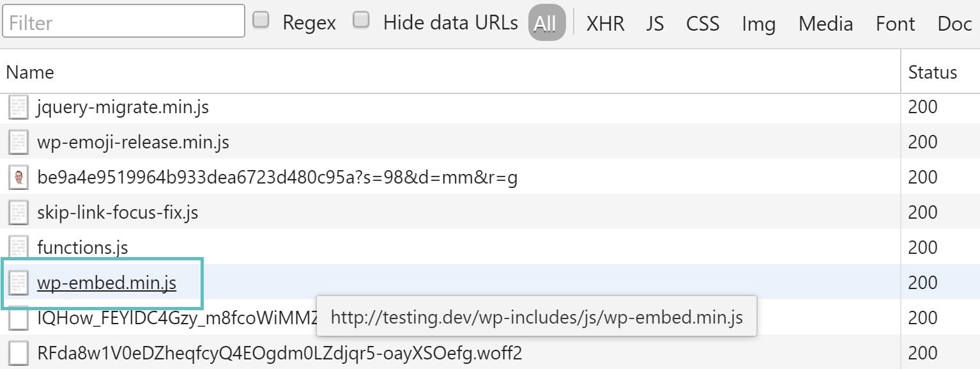This screenshot has width=980, height=369.
Task: Select the script icon next to wp-emoji-release.min.js
Action: click(17, 142)
